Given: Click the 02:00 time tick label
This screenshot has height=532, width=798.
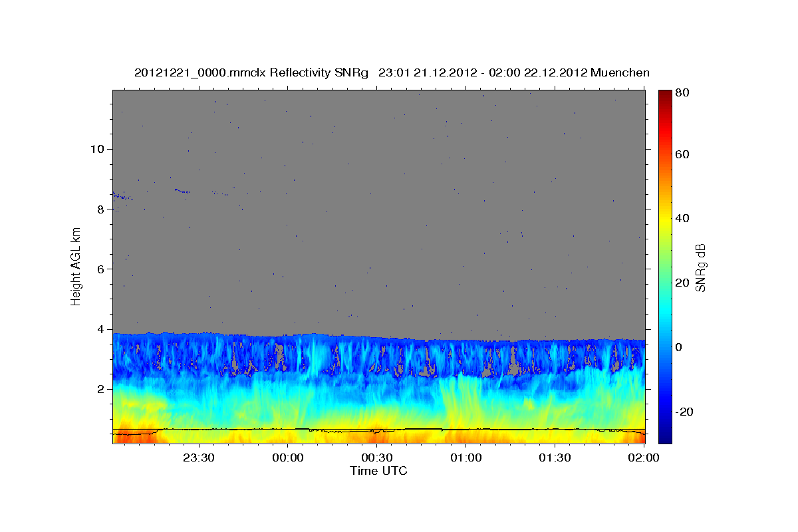Looking at the screenshot, I should coord(644,458).
